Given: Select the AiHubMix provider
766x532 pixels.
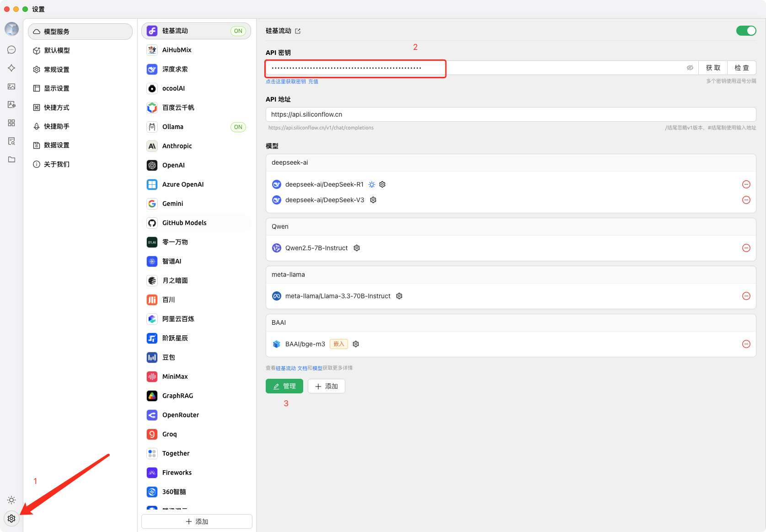Looking at the screenshot, I should point(196,50).
